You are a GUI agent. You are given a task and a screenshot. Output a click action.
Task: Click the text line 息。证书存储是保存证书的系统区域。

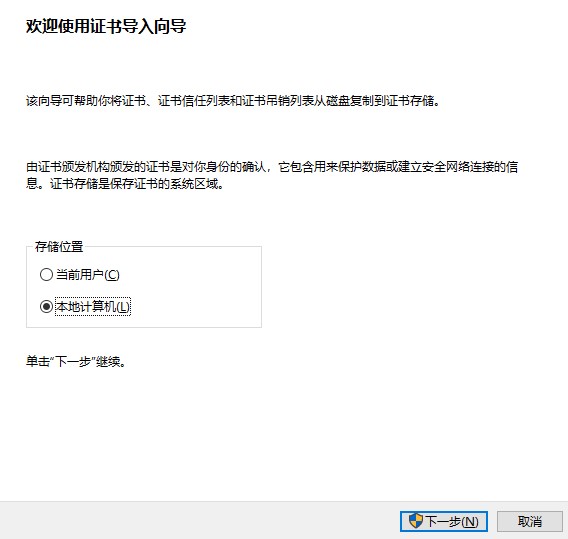125,184
